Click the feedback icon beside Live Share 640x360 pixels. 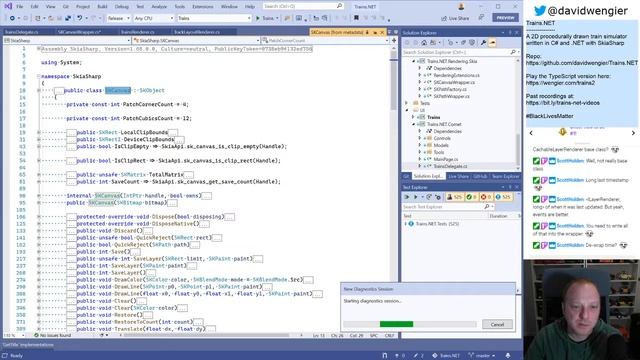(481, 18)
